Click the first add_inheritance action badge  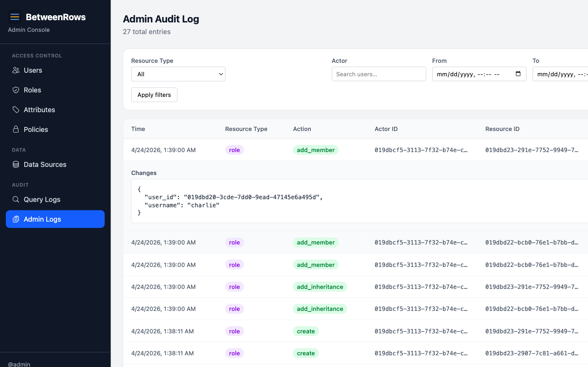coord(320,287)
